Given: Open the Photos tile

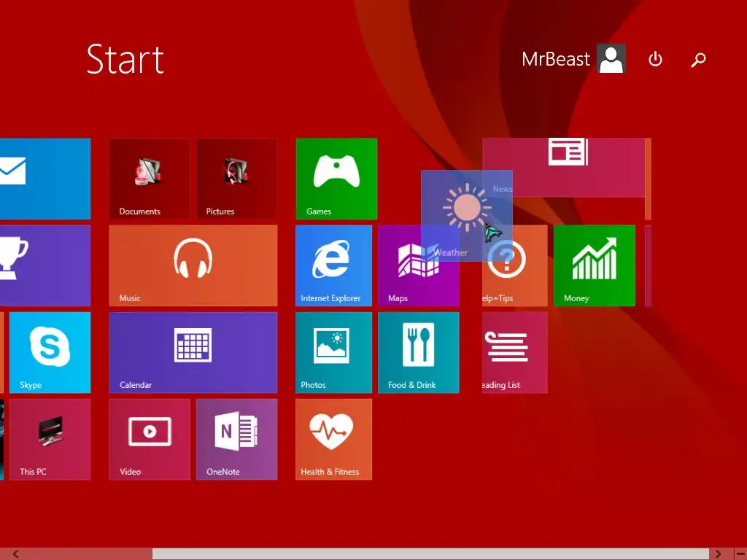Looking at the screenshot, I should point(333,352).
